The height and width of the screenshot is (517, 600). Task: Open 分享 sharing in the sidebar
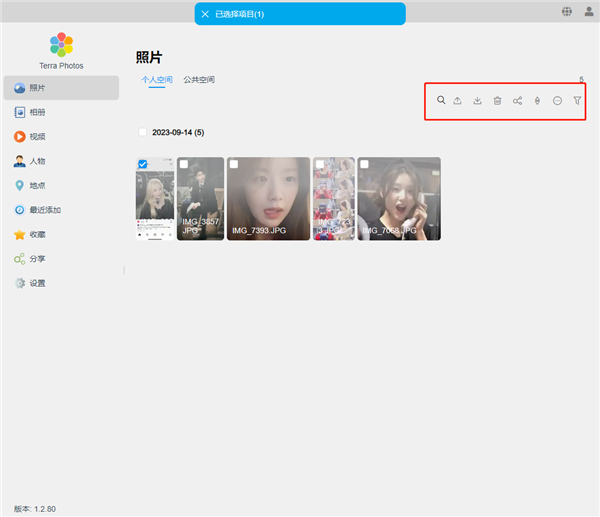coord(61,259)
